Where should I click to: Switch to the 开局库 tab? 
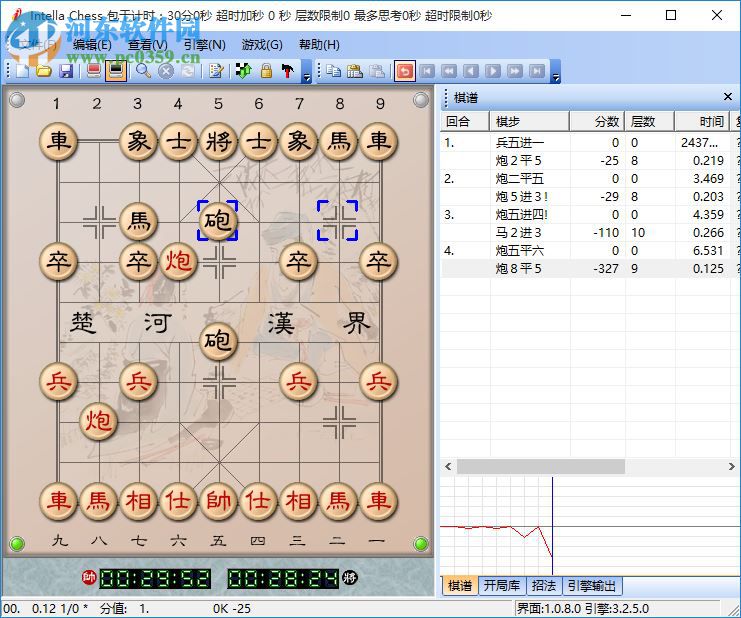[x=501, y=586]
